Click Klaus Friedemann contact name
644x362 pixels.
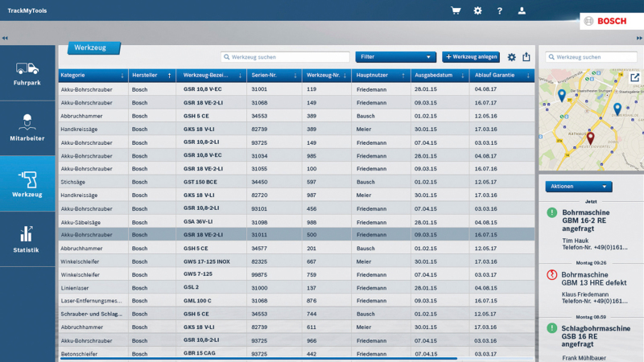pyautogui.click(x=585, y=294)
